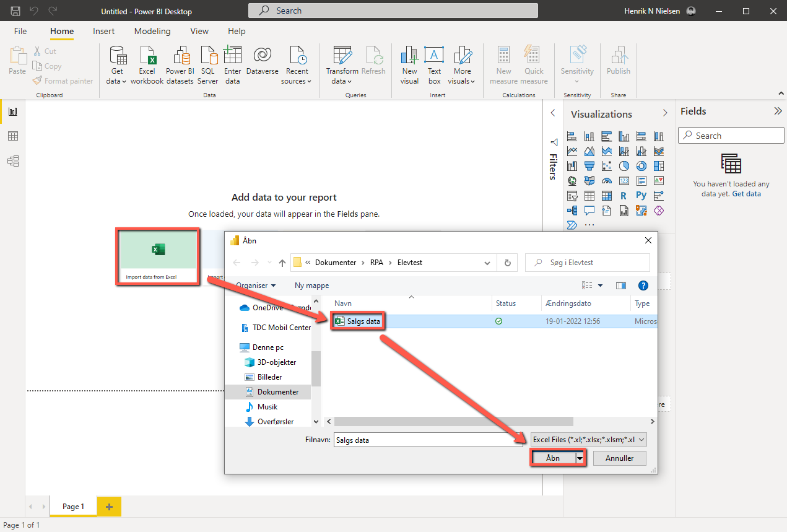
Task: Click the Excel workbook ribbon button
Action: coord(147,65)
